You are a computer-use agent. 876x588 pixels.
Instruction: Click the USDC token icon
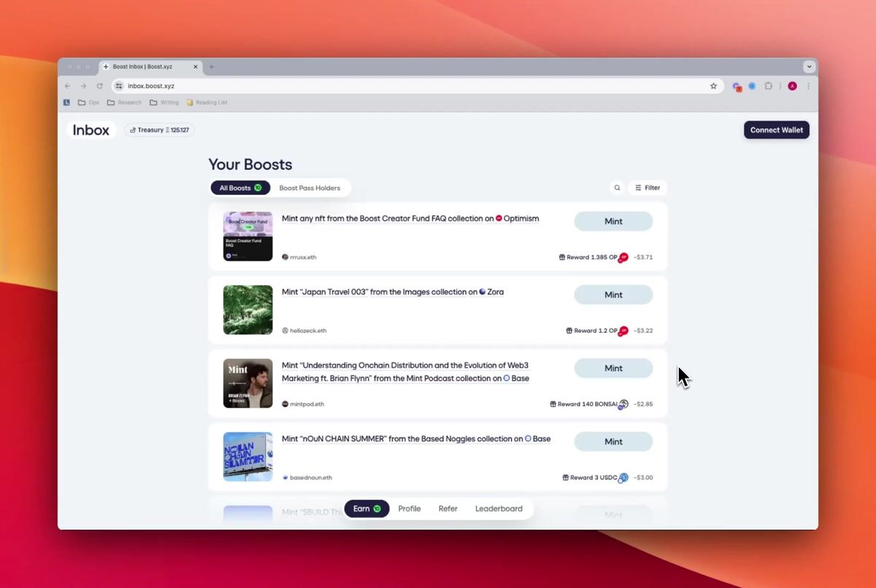click(x=623, y=478)
